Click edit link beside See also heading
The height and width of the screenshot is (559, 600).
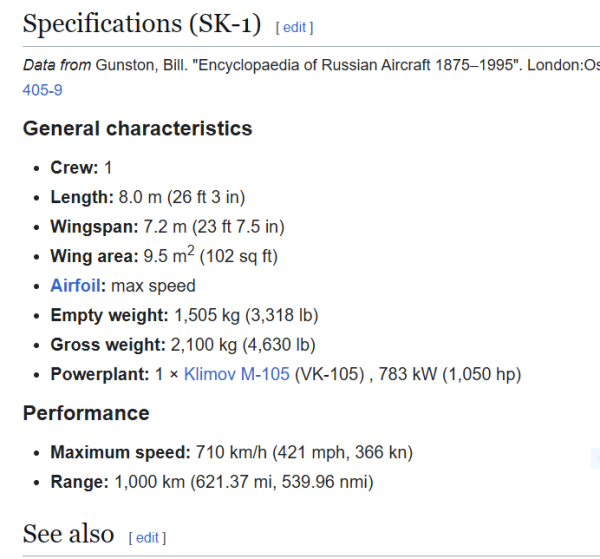coord(147,538)
